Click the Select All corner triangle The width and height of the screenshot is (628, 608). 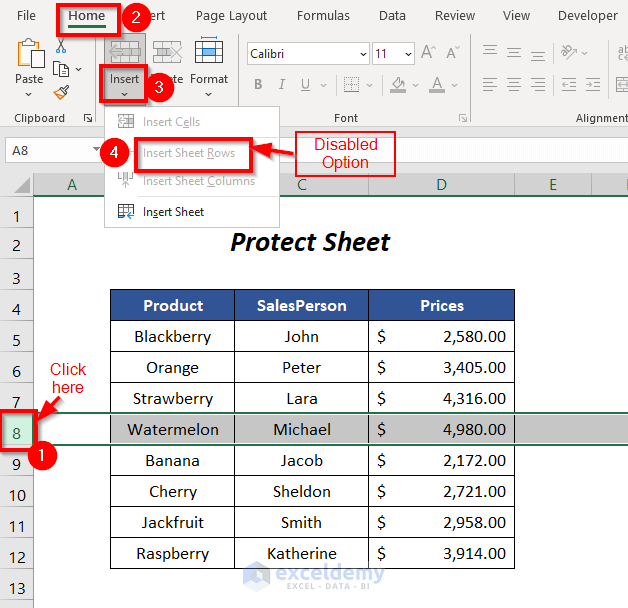22,186
